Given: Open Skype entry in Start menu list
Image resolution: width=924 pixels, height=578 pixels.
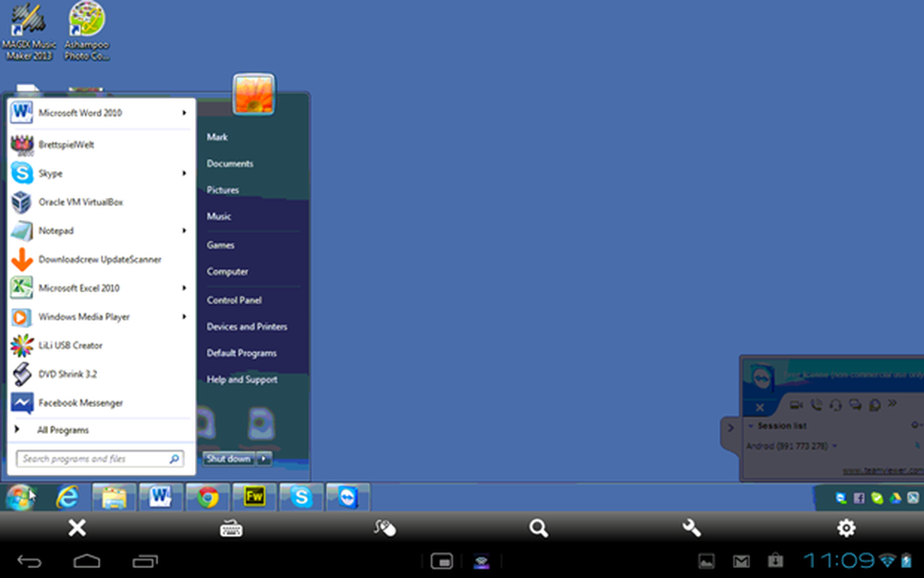Looking at the screenshot, I should pyautogui.click(x=100, y=174).
